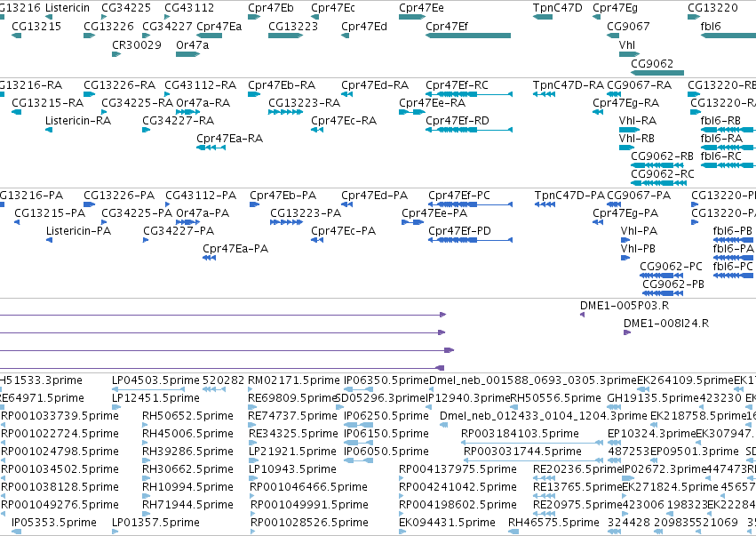Select the Or47a-RA transcript
Image resolution: width=756 pixels, height=536 pixels.
(x=188, y=112)
